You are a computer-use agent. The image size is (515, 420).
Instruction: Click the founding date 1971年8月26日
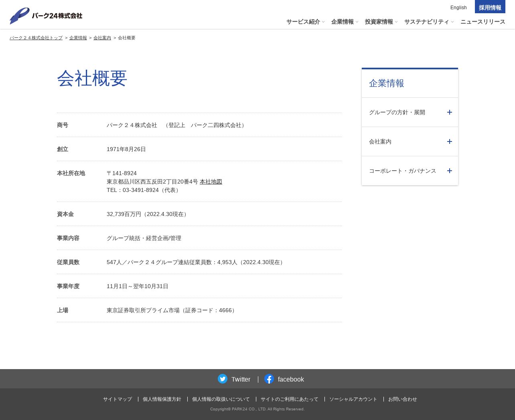[x=126, y=149]
